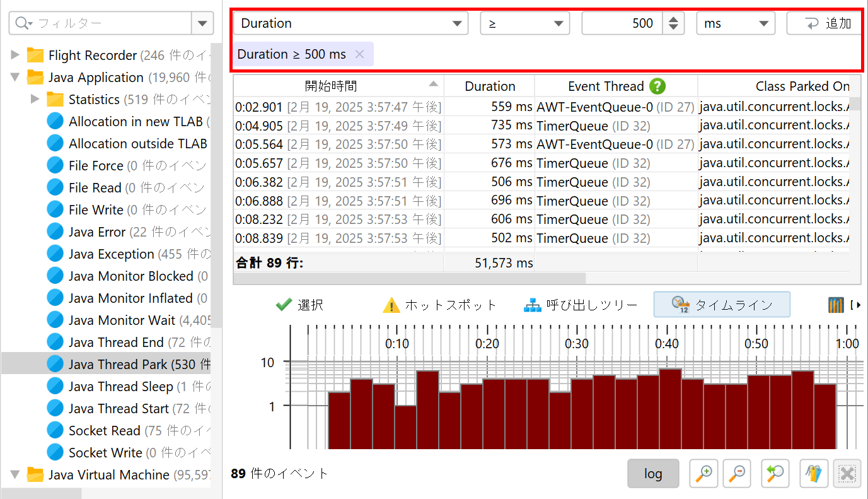Toggle the log scale button
868x499 pixels.
653,474
